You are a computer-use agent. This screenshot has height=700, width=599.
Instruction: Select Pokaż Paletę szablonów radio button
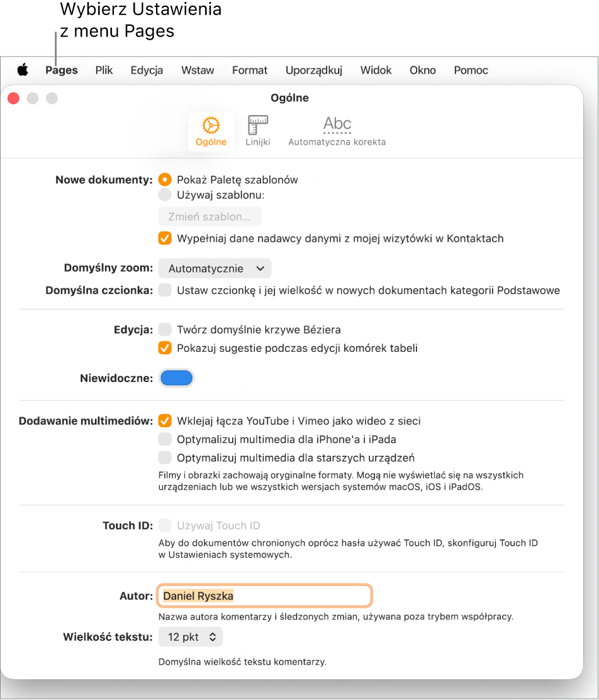pos(165,179)
